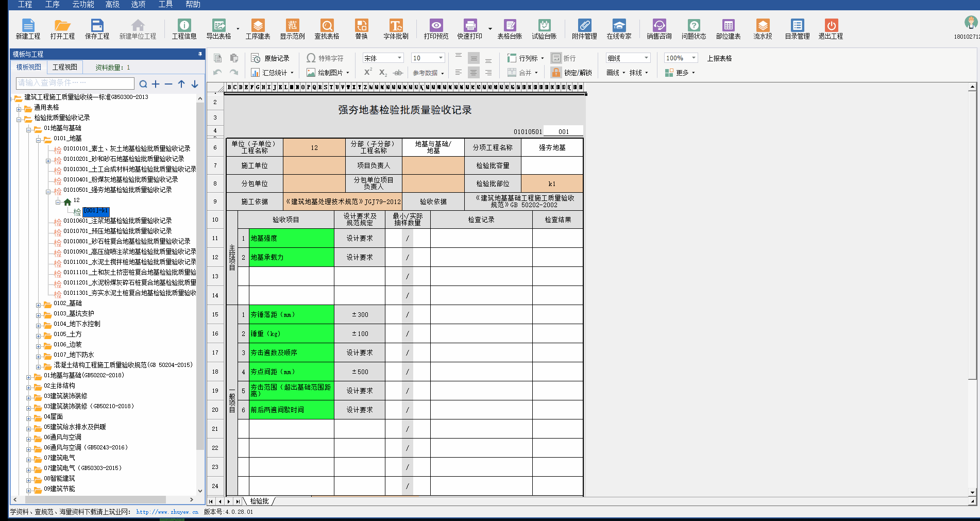
Task: Open 附件管理 attachment manager
Action: (584, 29)
